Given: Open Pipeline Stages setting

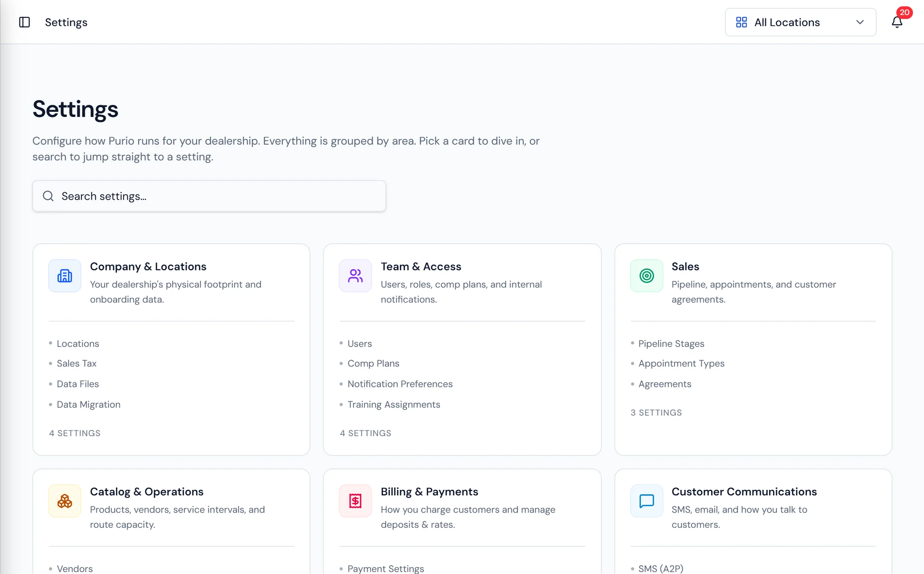Looking at the screenshot, I should point(671,343).
